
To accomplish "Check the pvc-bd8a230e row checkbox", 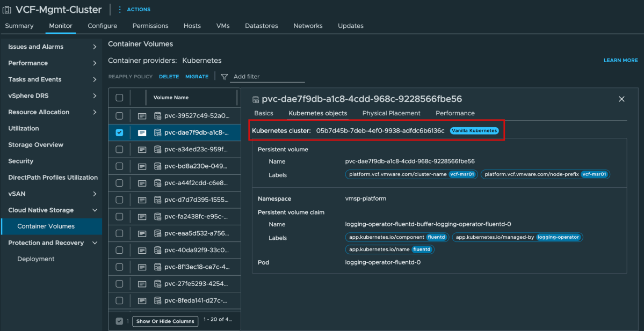I will (120, 166).
